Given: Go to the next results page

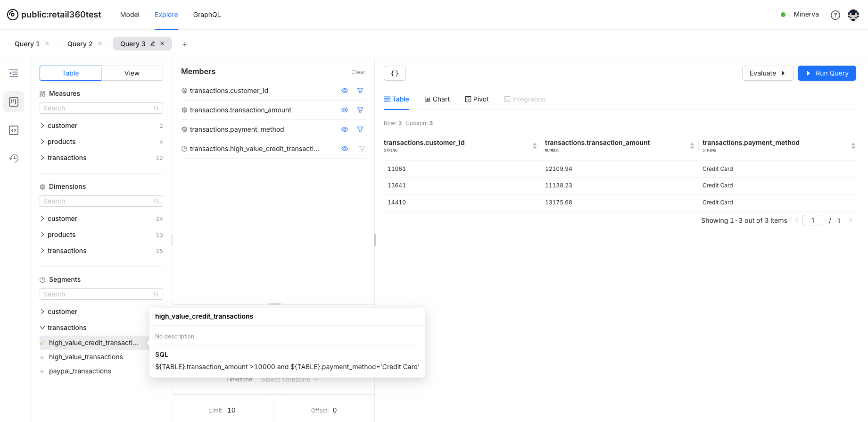Looking at the screenshot, I should tap(851, 220).
